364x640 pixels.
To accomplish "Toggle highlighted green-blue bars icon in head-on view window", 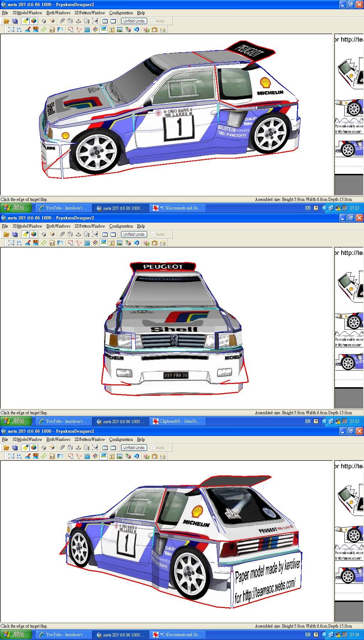I will 103,243.
